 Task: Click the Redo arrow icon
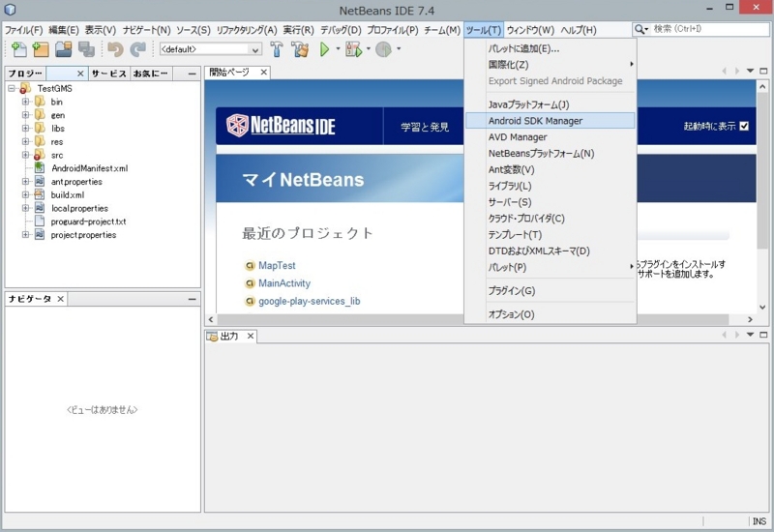[x=137, y=49]
